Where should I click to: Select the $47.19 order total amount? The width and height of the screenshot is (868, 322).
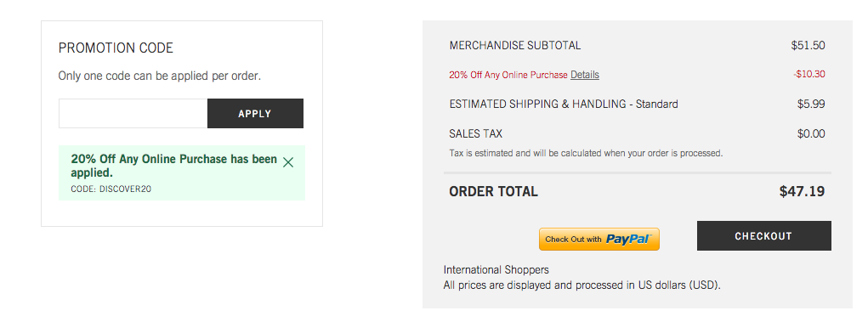pyautogui.click(x=803, y=191)
